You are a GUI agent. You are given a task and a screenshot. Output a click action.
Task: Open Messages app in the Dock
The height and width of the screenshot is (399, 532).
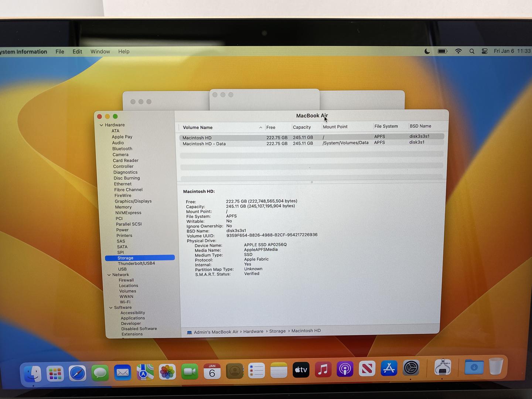(100, 373)
